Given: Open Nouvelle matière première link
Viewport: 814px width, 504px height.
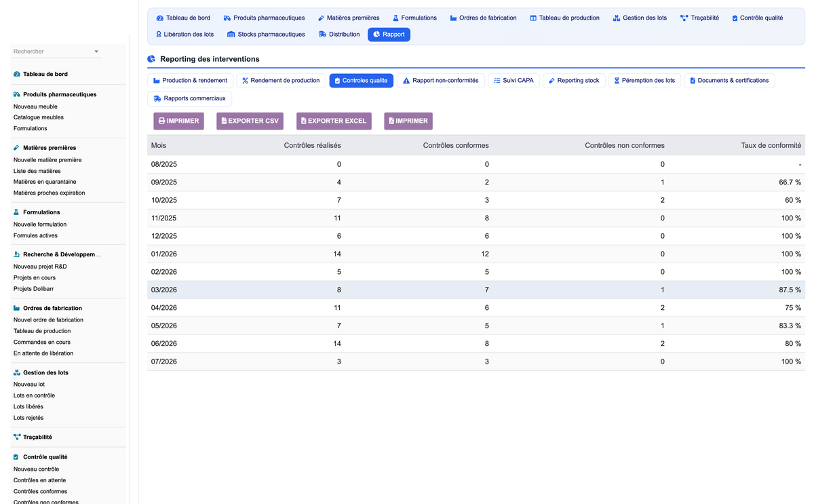Looking at the screenshot, I should 47,160.
